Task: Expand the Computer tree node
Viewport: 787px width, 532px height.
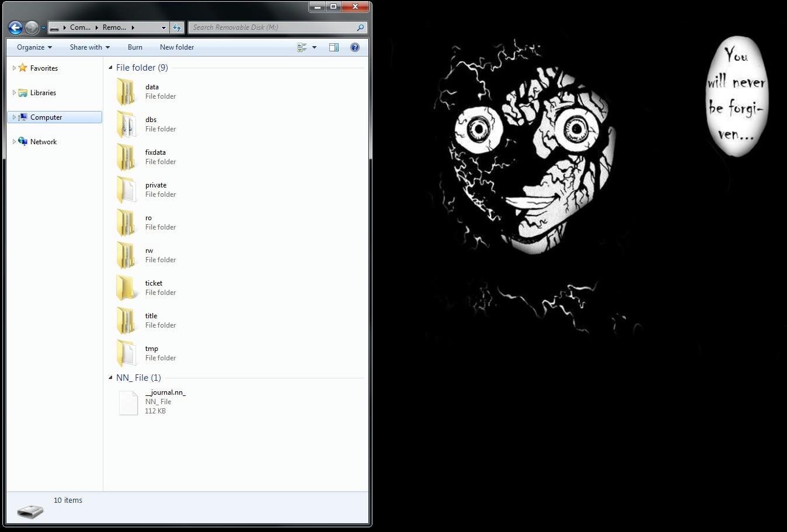Action: click(x=14, y=117)
